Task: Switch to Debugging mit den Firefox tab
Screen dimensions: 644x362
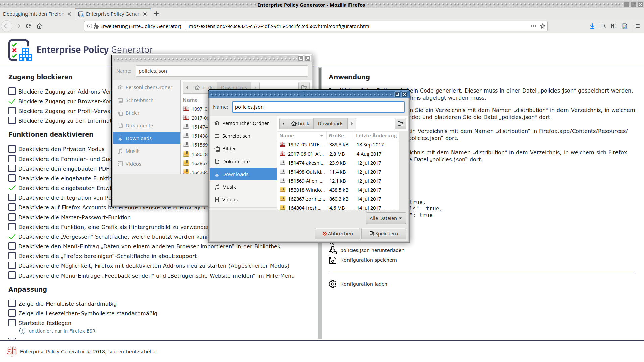Action: point(34,14)
